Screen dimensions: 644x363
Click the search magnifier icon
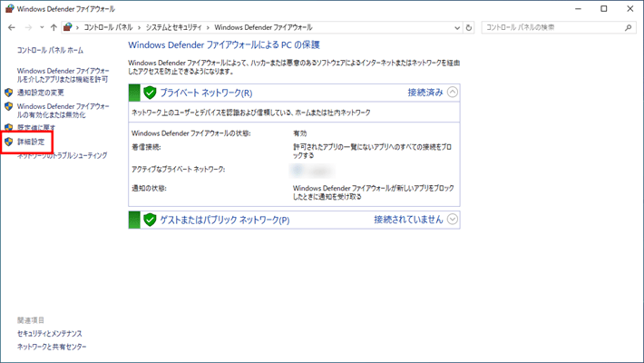628,27
